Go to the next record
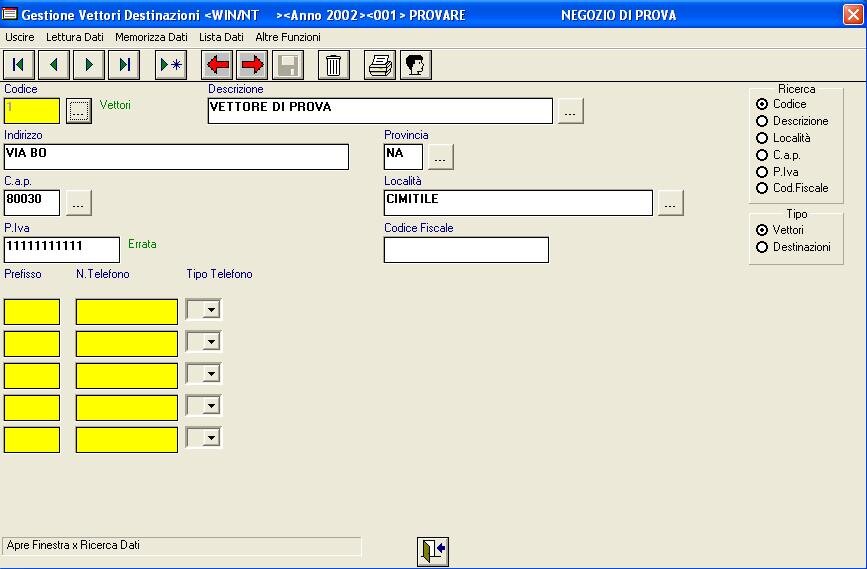This screenshot has width=867, height=569. click(x=89, y=65)
